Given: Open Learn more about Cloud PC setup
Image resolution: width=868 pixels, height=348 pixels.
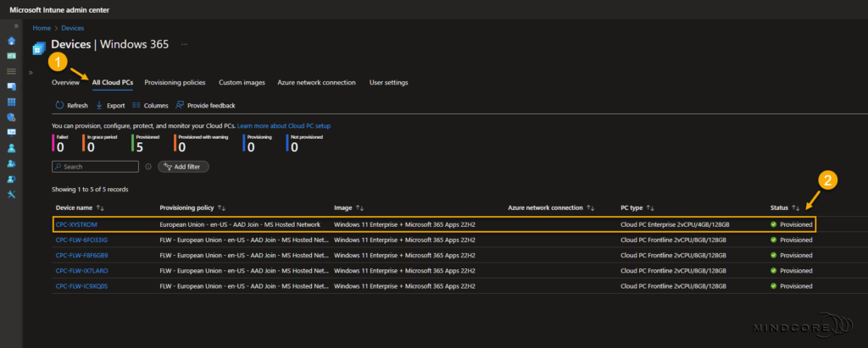Looking at the screenshot, I should click(x=283, y=125).
